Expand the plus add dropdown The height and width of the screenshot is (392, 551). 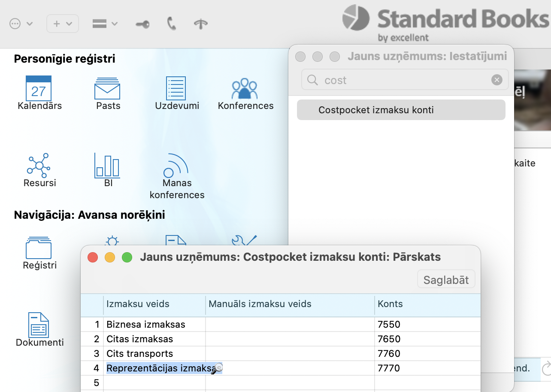click(x=63, y=24)
